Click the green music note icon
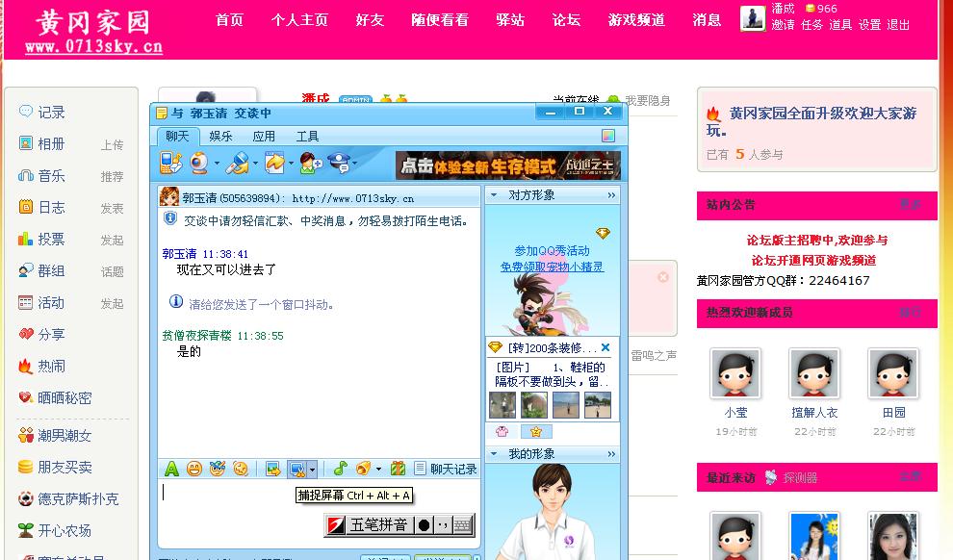953x560 pixels. [x=341, y=469]
